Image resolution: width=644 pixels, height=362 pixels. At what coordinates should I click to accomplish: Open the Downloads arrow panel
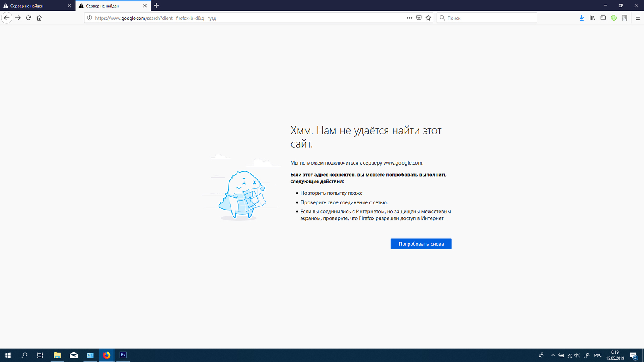pyautogui.click(x=582, y=18)
